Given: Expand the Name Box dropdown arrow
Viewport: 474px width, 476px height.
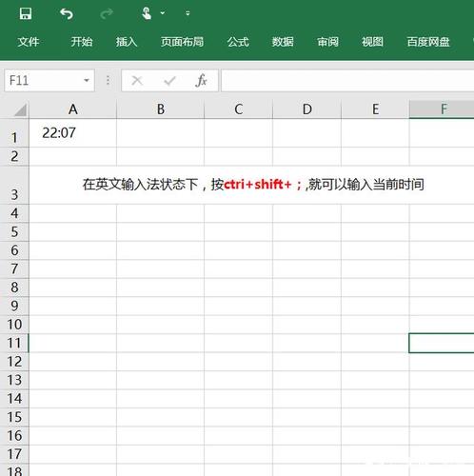Looking at the screenshot, I should coord(87,80).
